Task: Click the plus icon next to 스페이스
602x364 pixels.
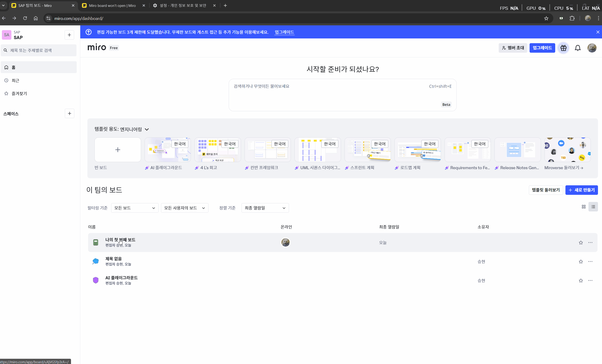Action: pos(69,113)
